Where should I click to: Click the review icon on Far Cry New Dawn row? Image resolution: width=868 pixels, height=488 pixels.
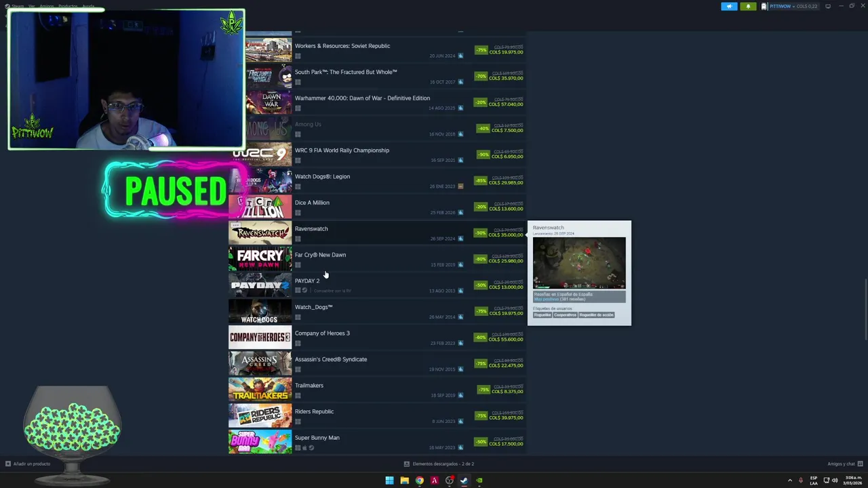coord(460,264)
